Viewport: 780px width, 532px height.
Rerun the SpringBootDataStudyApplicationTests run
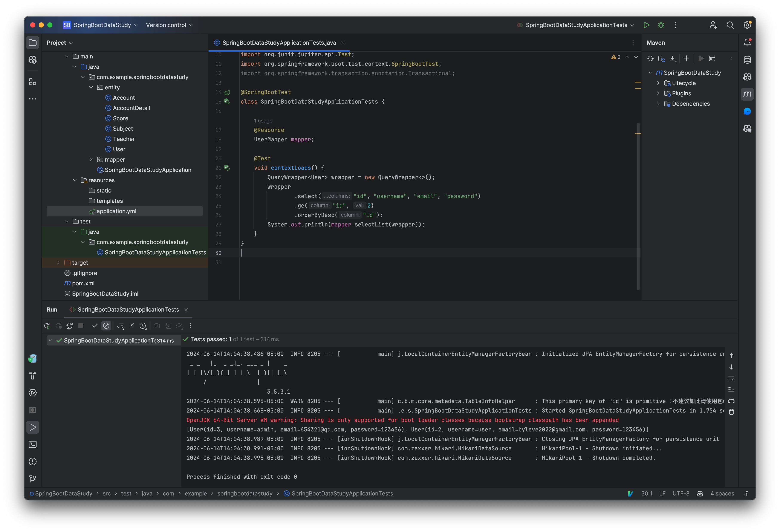pyautogui.click(x=47, y=326)
